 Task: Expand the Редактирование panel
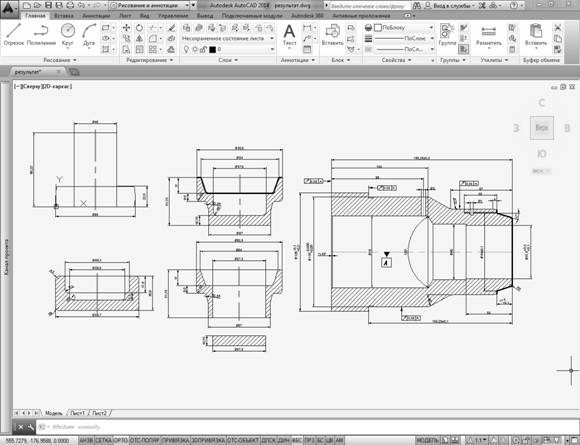click(x=149, y=60)
